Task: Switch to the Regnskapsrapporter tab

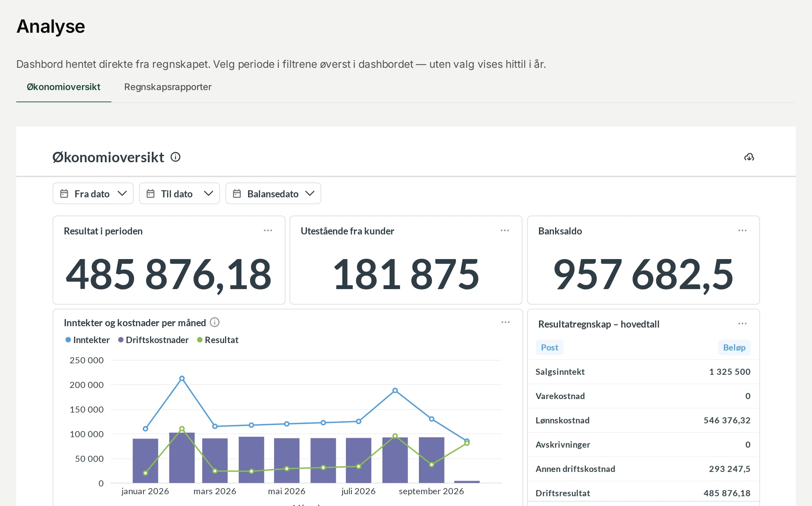Action: click(168, 87)
